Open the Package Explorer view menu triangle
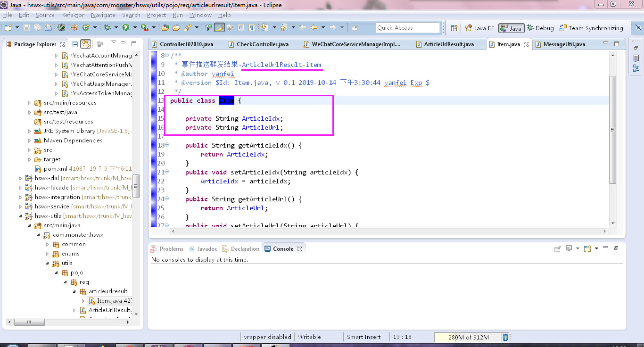Screen dimensions: 644x347 pos(114,42)
